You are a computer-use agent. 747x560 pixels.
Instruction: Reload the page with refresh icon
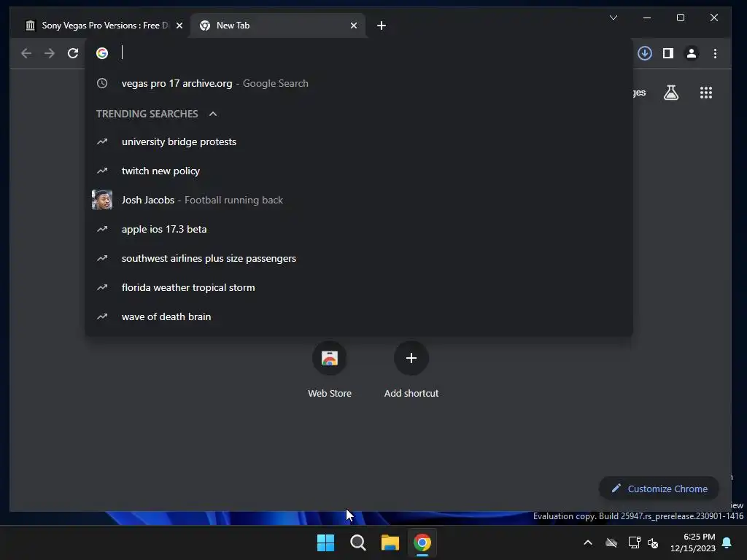[73, 53]
